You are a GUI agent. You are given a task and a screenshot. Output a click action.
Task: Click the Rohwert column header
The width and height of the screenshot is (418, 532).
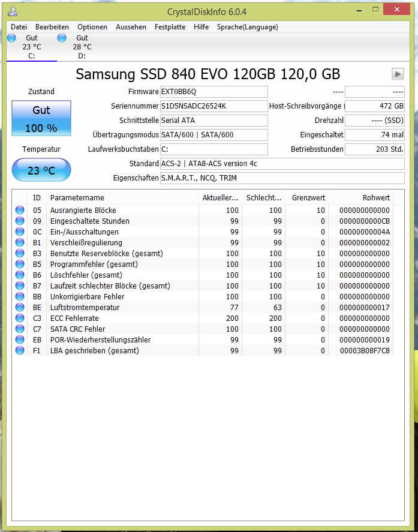click(x=360, y=197)
